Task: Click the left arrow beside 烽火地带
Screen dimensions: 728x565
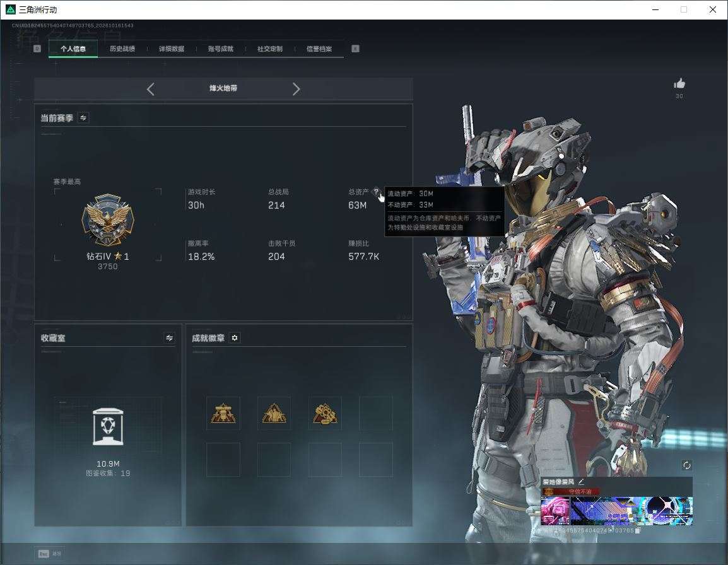Action: (150, 89)
